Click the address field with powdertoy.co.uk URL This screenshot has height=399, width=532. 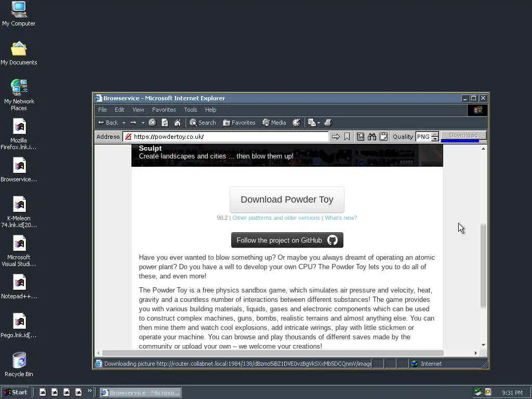(225, 137)
